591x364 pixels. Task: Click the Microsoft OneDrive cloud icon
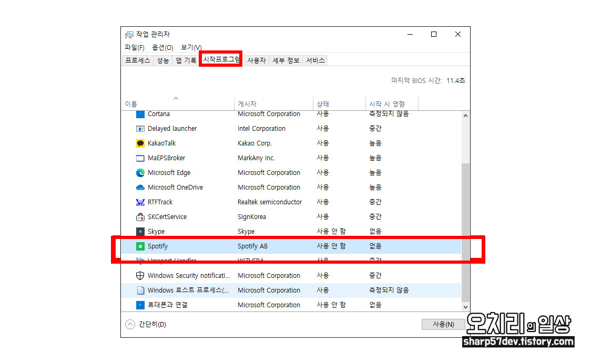tap(140, 188)
